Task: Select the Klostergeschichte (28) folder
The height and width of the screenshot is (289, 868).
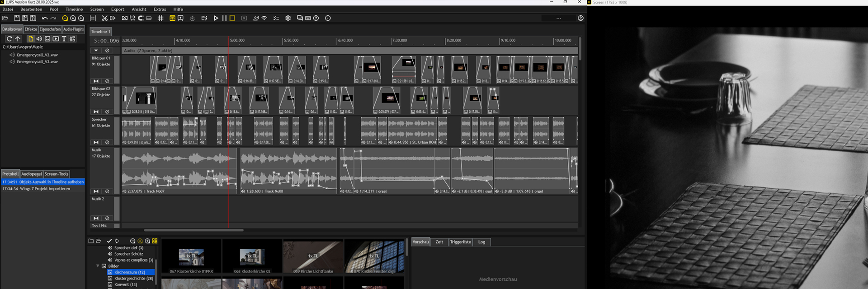Action: [133, 279]
